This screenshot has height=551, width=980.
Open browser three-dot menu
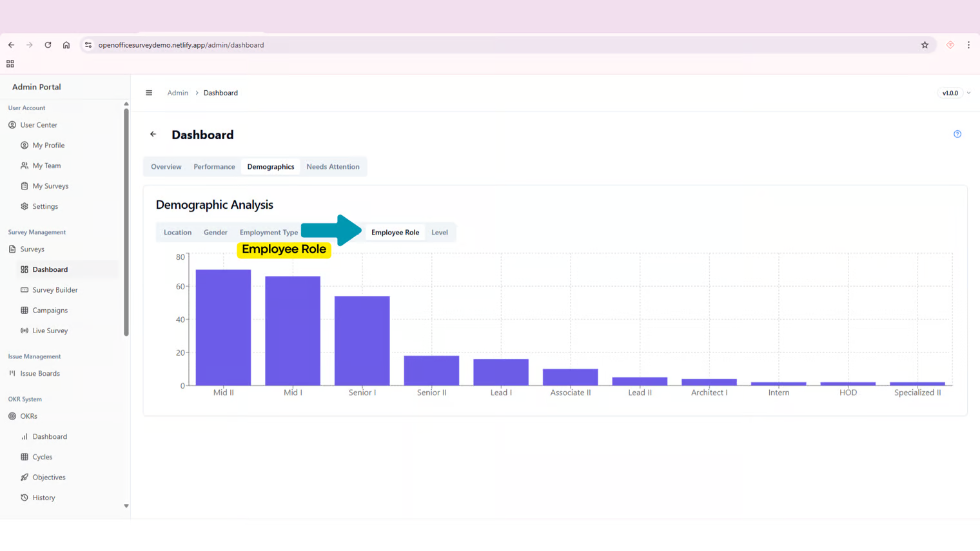click(x=968, y=45)
